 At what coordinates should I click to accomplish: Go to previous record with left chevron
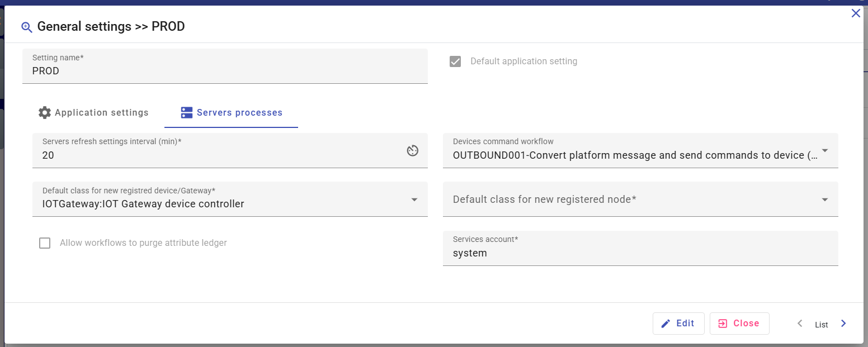pos(800,324)
